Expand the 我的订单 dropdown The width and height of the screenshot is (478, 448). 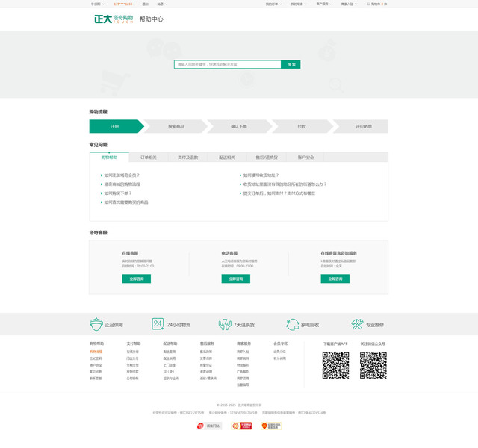[273, 4]
